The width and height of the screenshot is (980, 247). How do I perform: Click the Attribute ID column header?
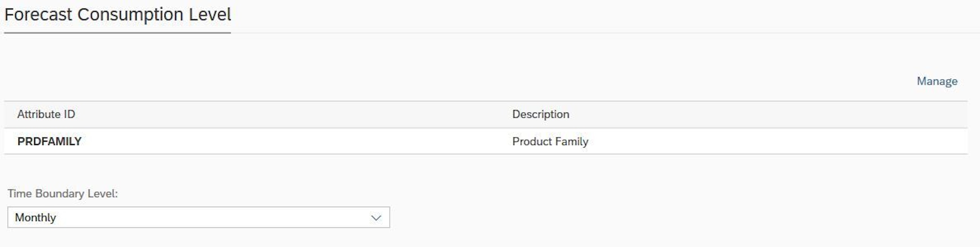[46, 114]
